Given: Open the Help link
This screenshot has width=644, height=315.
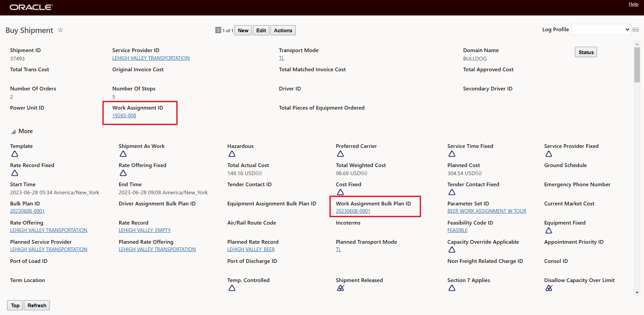Looking at the screenshot, I should pos(634,4).
